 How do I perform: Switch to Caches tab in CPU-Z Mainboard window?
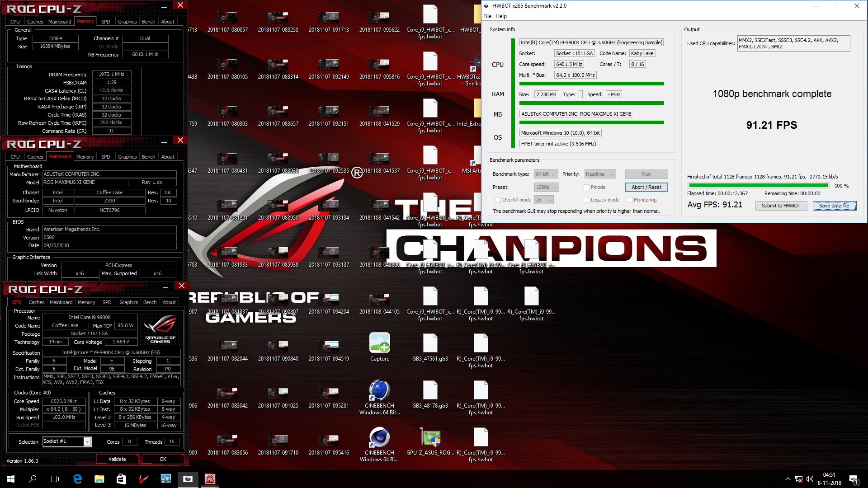[35, 157]
